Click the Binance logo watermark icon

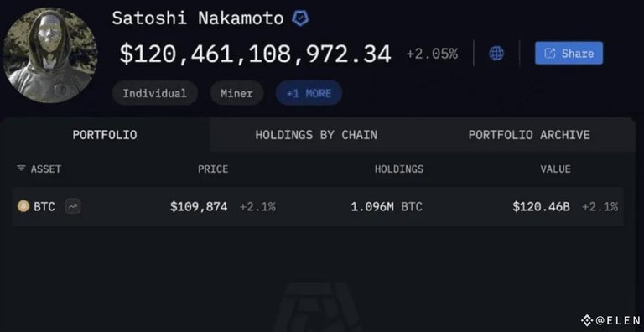[586, 320]
